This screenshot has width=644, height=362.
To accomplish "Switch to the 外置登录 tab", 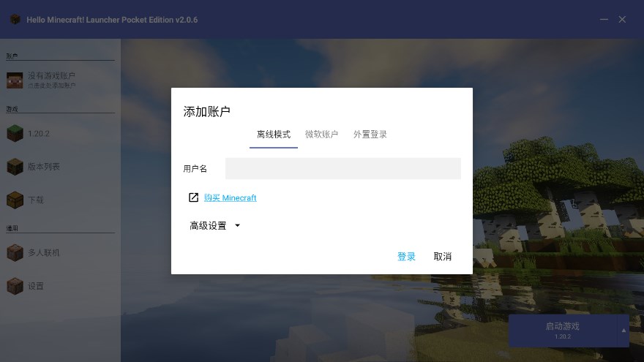I will 370,135.
